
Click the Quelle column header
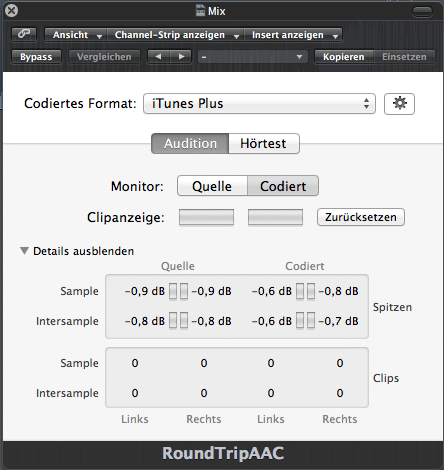pos(178,266)
